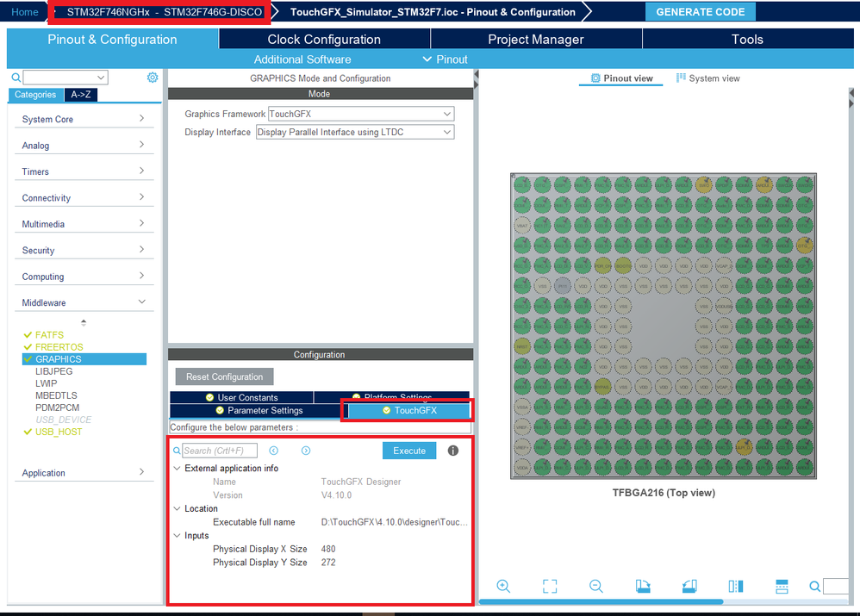
Task: Expand the Multimedia category
Action: [84, 224]
